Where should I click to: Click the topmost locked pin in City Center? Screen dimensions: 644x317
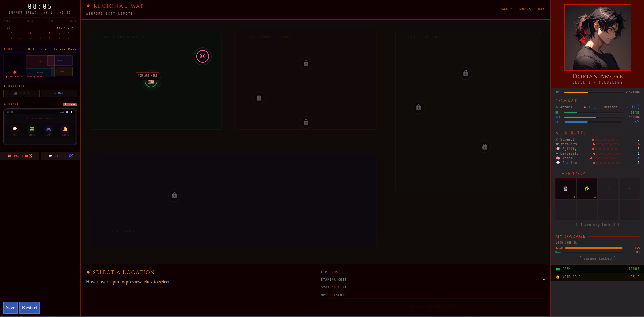tap(466, 73)
